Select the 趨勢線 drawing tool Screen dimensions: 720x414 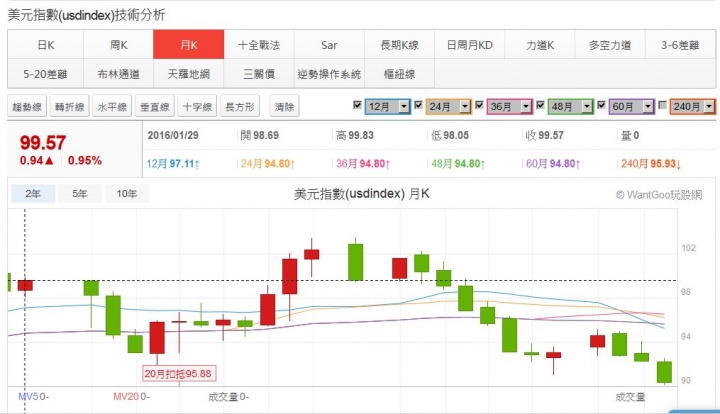point(27,106)
